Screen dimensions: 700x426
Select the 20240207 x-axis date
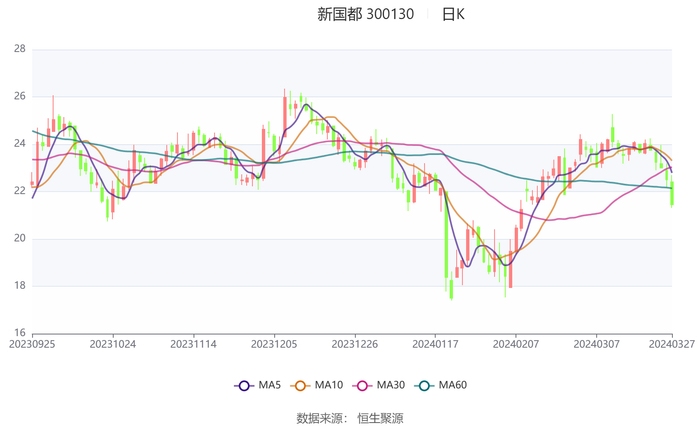pyautogui.click(x=514, y=344)
